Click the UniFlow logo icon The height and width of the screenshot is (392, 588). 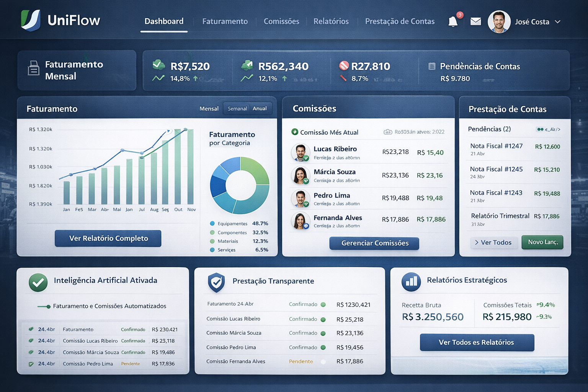click(31, 20)
